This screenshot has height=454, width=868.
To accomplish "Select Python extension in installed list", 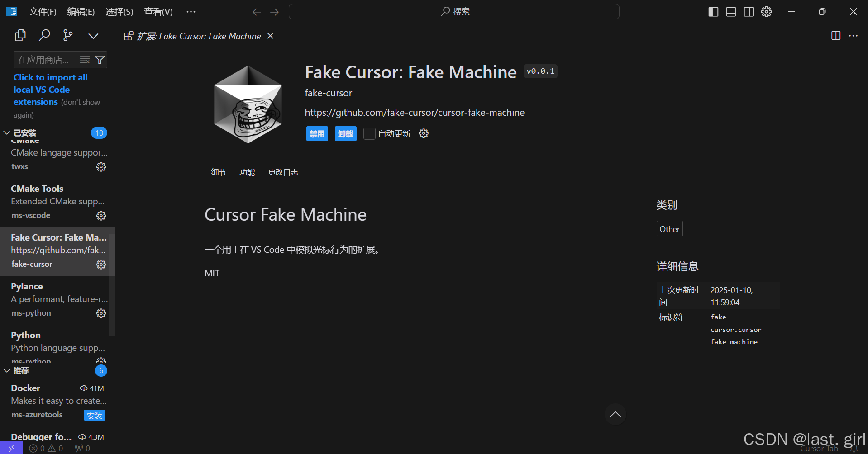I will coord(57,345).
